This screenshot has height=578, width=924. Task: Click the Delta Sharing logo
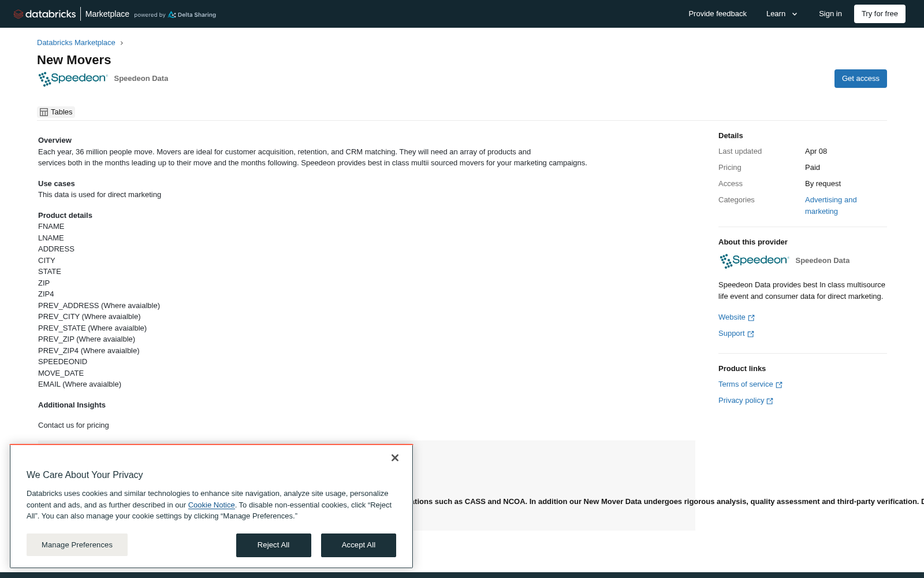click(192, 14)
